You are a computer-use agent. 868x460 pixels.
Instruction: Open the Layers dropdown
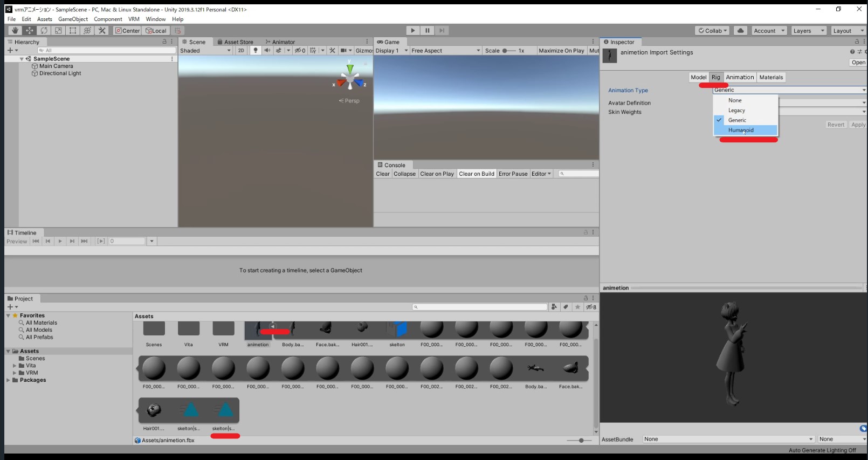coord(809,31)
